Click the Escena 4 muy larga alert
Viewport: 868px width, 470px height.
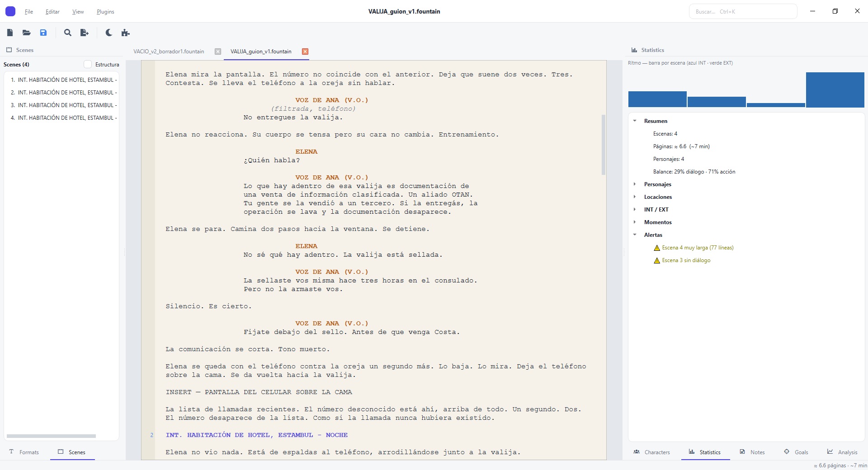[698, 248]
